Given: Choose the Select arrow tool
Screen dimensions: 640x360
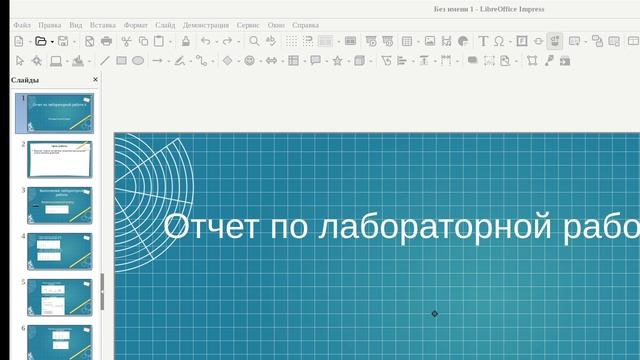Looking at the screenshot, I should pyautogui.click(x=20, y=61).
